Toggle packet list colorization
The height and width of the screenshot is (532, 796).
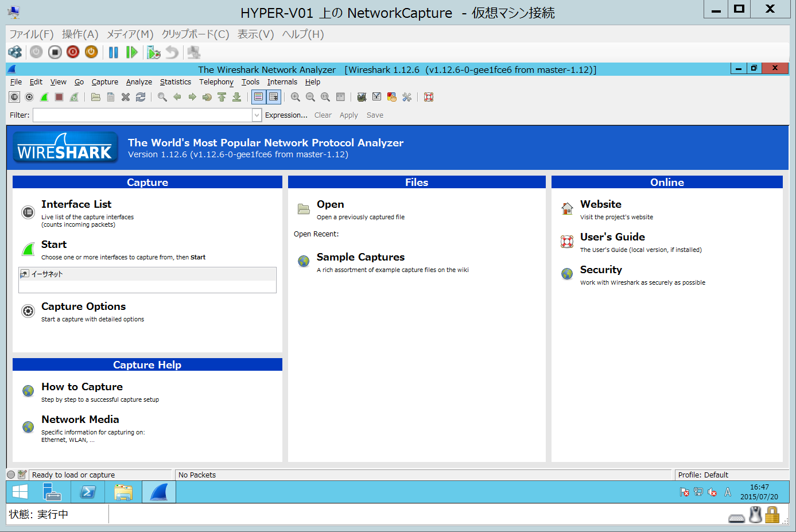click(258, 97)
